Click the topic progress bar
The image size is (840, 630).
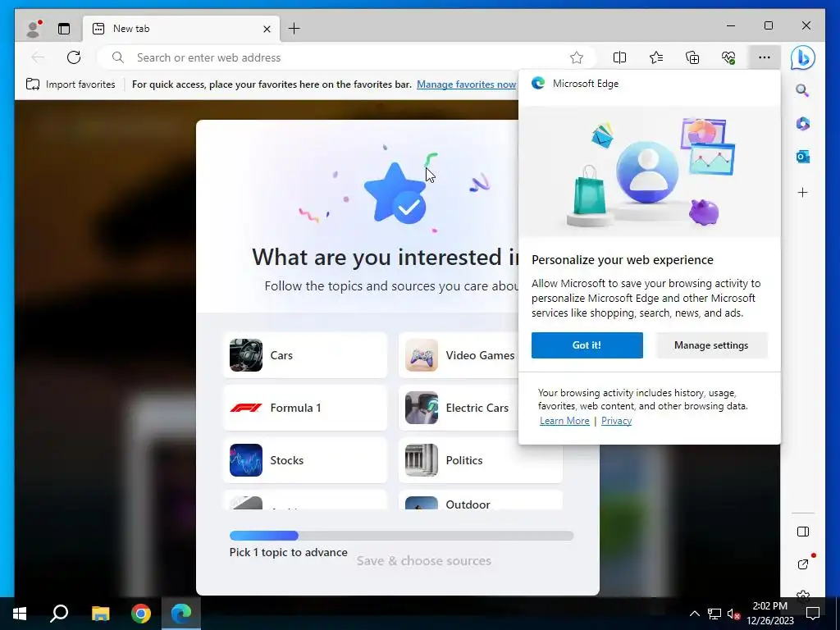click(401, 535)
